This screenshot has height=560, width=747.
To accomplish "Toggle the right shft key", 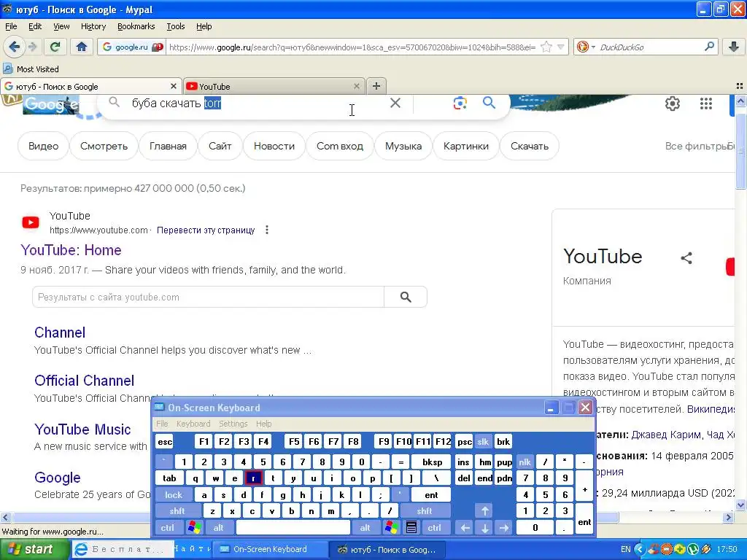I will click(425, 511).
